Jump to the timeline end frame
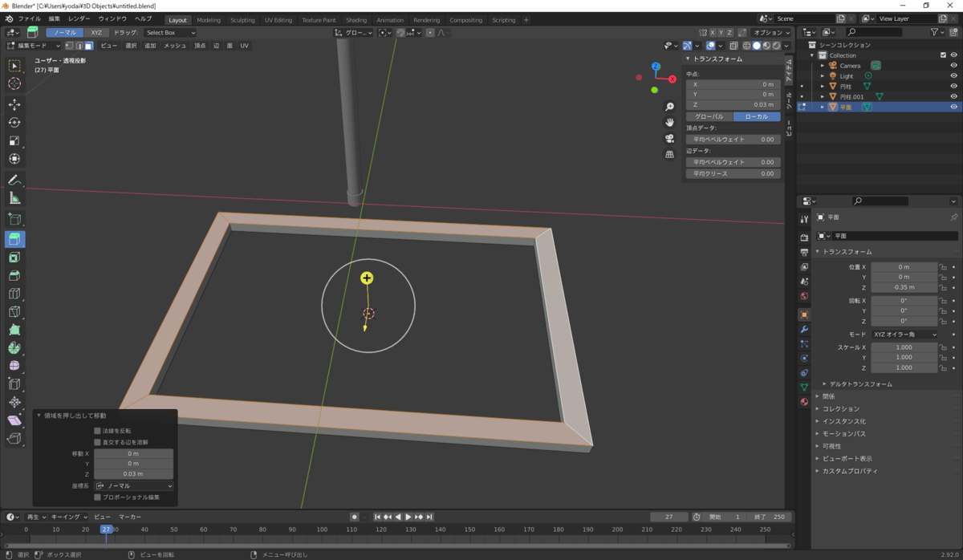This screenshot has width=963, height=560. click(x=429, y=517)
